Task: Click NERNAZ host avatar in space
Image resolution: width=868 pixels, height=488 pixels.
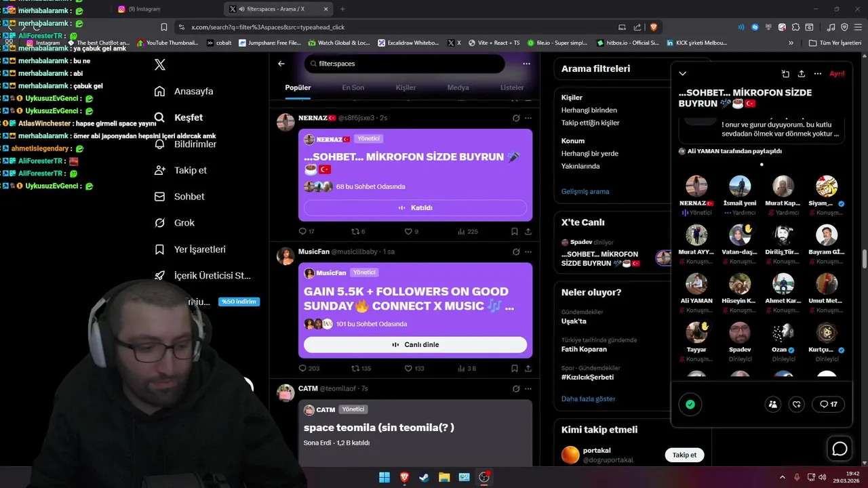Action: tap(696, 186)
